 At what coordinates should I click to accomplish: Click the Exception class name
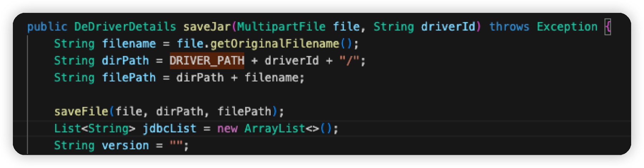tap(567, 26)
